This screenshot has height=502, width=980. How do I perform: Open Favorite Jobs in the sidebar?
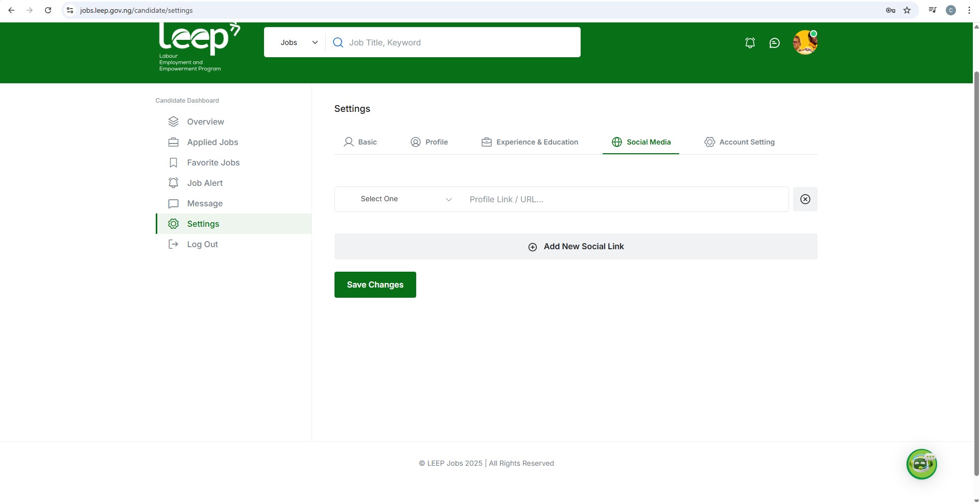coord(213,162)
